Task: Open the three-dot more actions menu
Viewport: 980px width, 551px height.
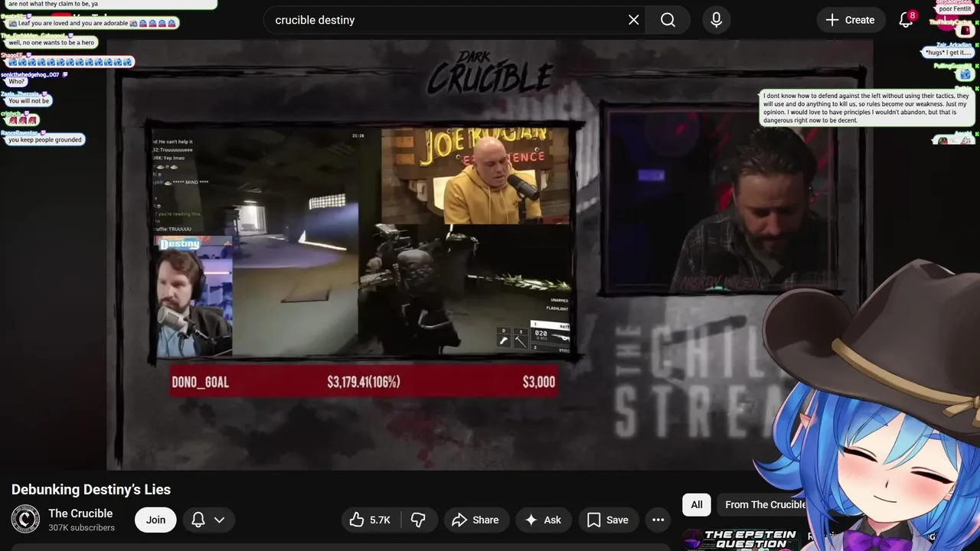Action: tap(658, 520)
